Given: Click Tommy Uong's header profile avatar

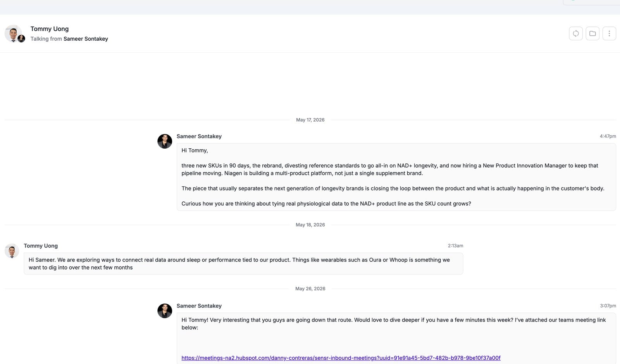Looking at the screenshot, I should tap(13, 33).
